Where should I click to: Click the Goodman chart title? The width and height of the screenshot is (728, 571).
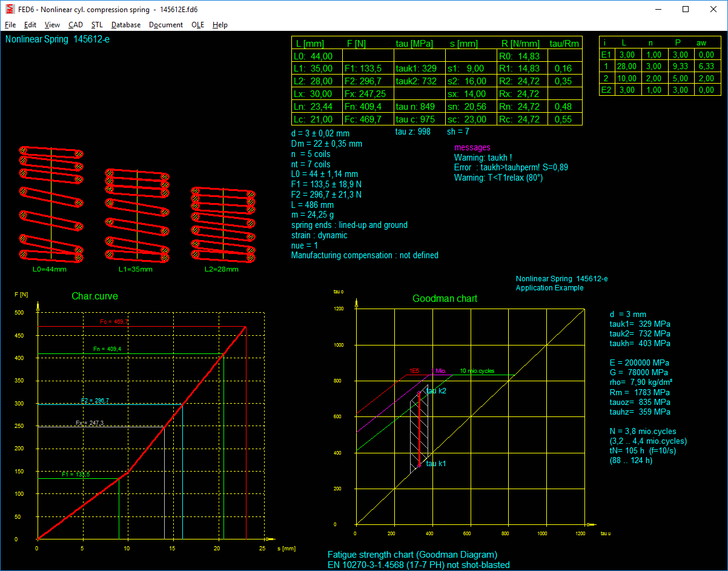click(445, 298)
